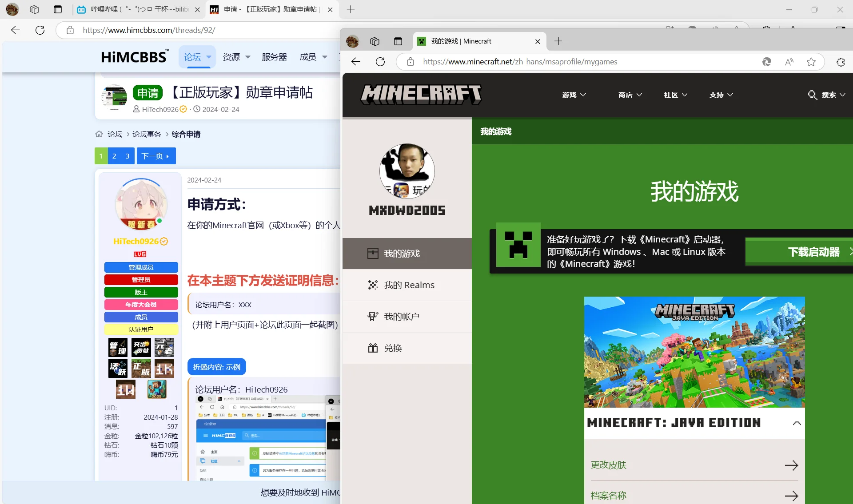Open browser extensions puzzle icon
This screenshot has width=853, height=504.
click(841, 62)
